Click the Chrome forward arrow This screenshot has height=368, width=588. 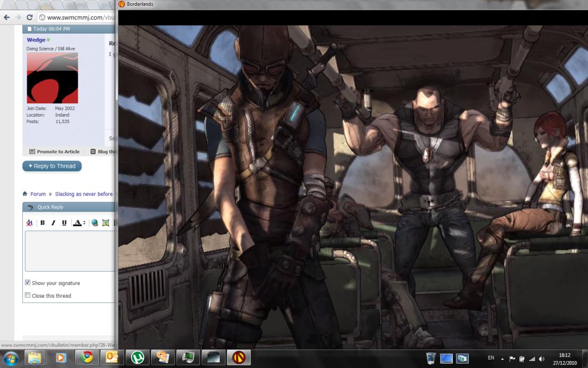pos(18,17)
